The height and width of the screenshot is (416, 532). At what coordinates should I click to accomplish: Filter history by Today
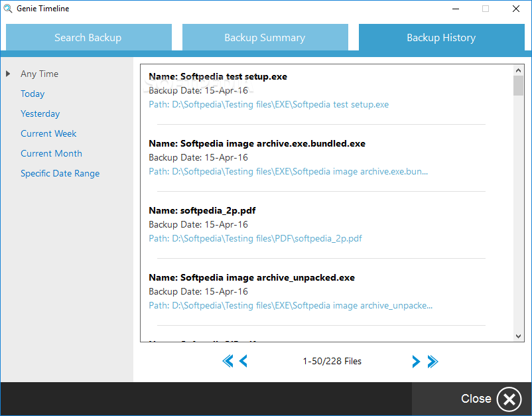click(x=33, y=94)
